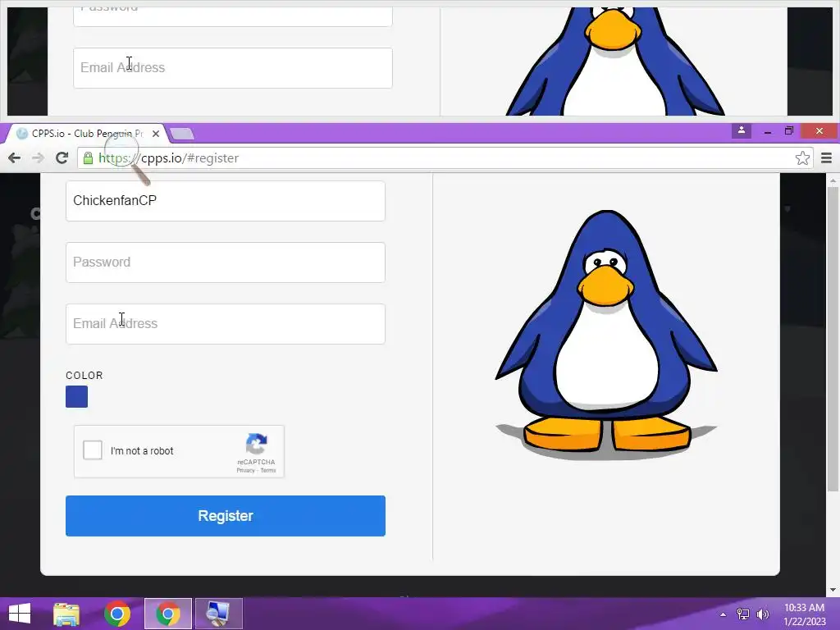Screen dimensions: 840x630
Task: Open the first Chrome taskbar icon
Action: tap(117, 614)
